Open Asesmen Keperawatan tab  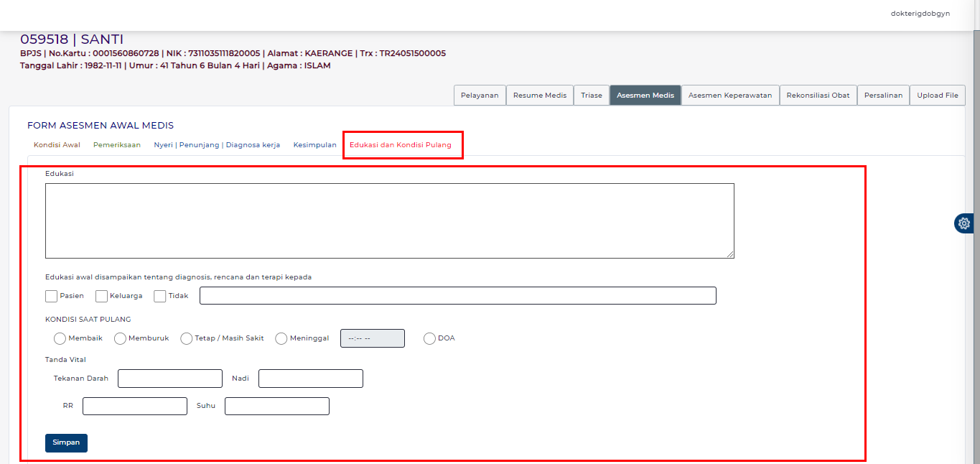pyautogui.click(x=729, y=96)
